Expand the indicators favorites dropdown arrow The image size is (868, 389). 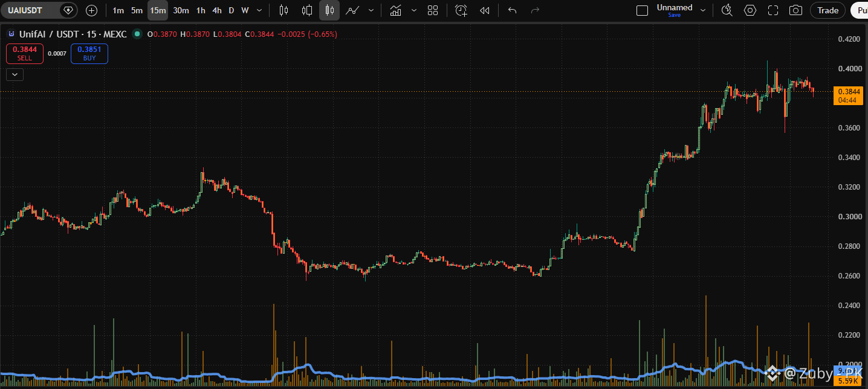click(x=413, y=10)
